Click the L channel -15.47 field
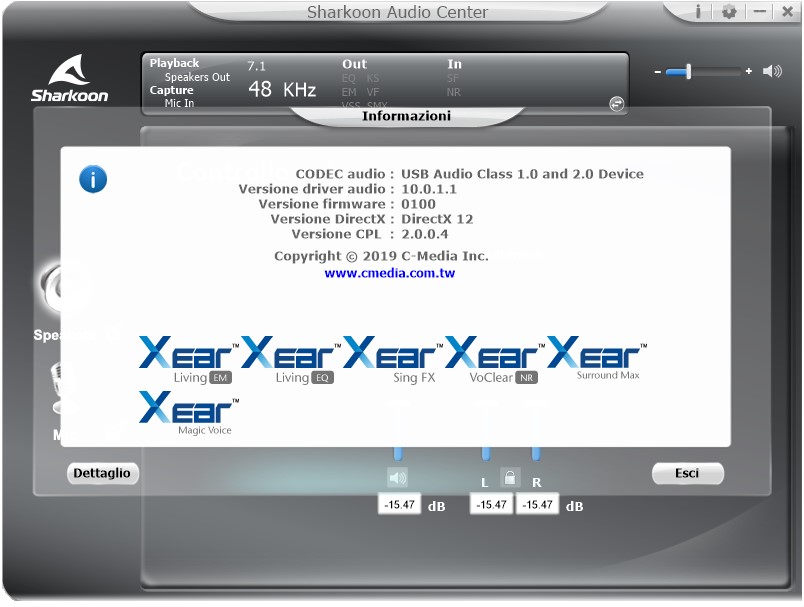 tap(491, 504)
